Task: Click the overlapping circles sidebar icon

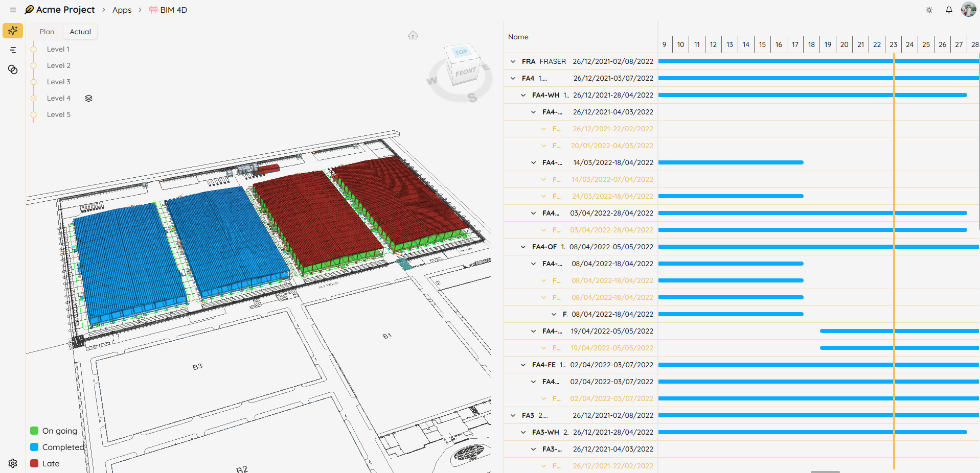Action: 13,69
